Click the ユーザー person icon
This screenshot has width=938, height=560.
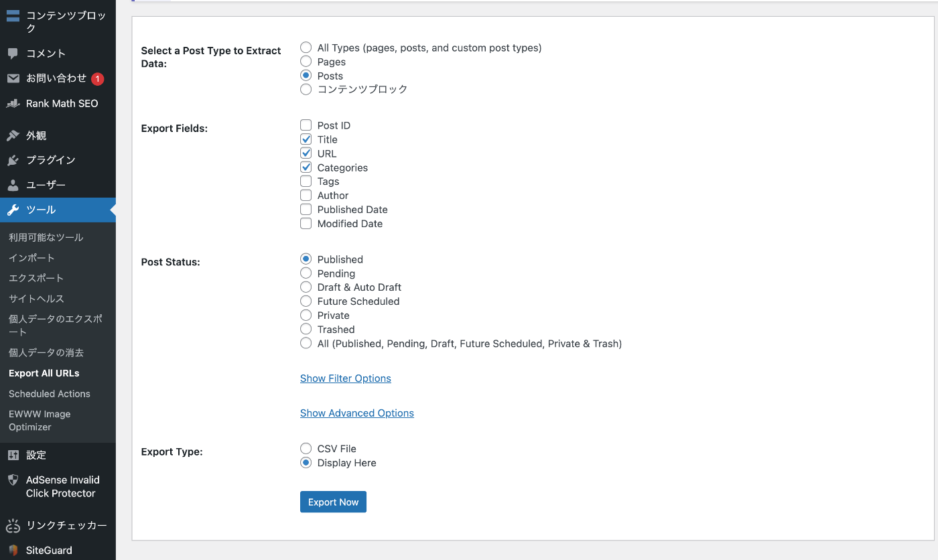[13, 185]
